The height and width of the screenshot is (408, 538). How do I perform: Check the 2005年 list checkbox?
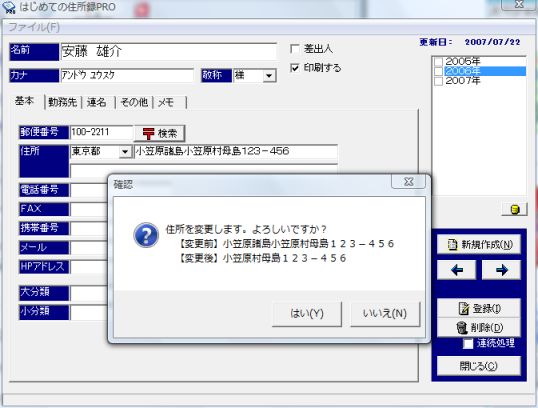[x=438, y=62]
